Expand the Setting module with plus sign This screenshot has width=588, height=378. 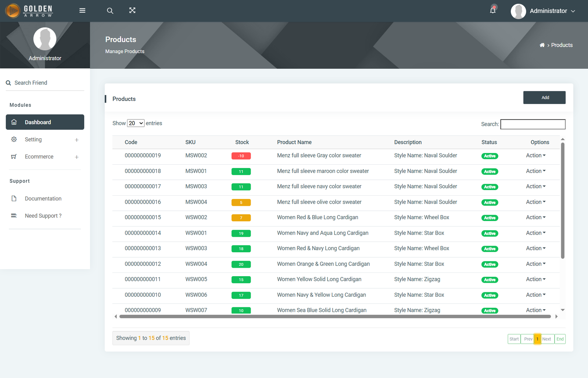(x=77, y=140)
